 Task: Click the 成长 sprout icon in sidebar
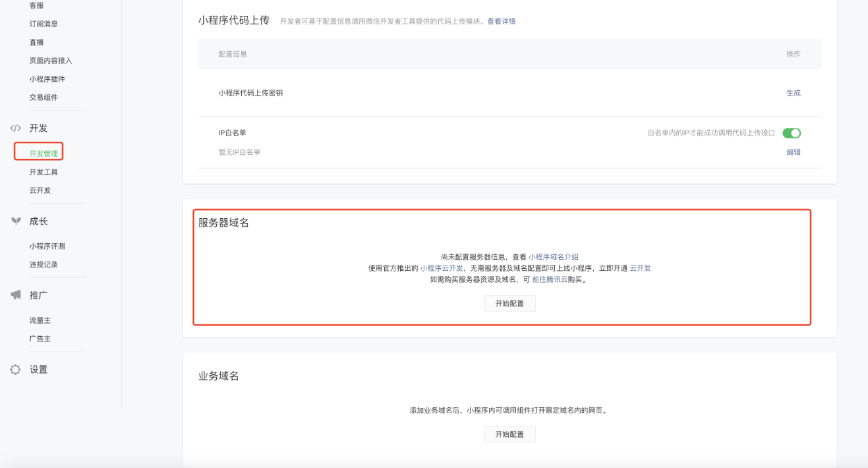click(x=16, y=221)
